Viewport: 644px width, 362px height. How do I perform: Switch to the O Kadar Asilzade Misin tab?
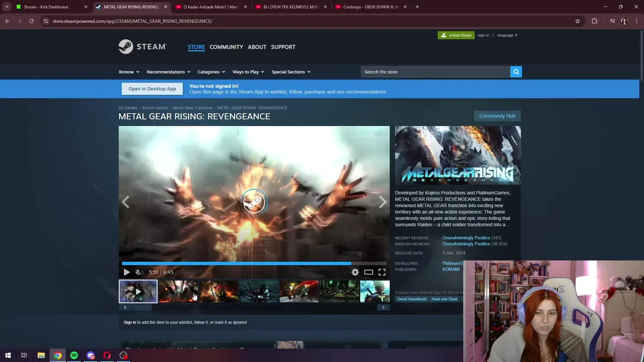(x=211, y=7)
